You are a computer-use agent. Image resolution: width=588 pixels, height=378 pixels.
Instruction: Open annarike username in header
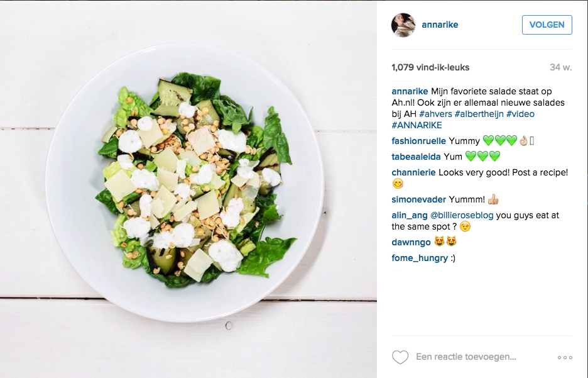pos(440,25)
